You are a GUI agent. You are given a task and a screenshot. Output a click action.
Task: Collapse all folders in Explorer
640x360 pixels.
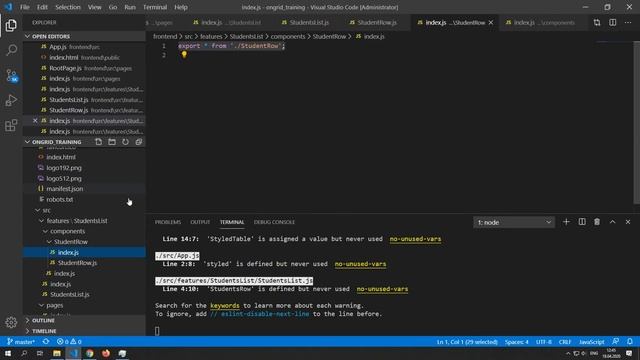point(139,142)
